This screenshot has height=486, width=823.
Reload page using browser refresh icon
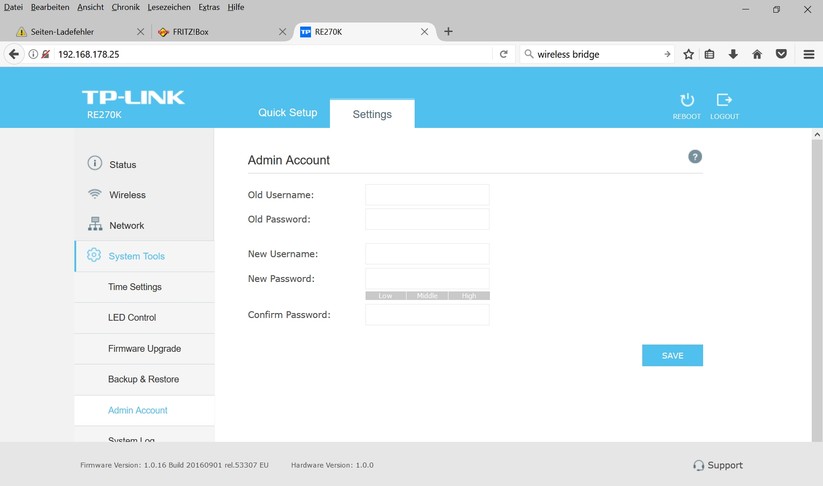point(504,54)
